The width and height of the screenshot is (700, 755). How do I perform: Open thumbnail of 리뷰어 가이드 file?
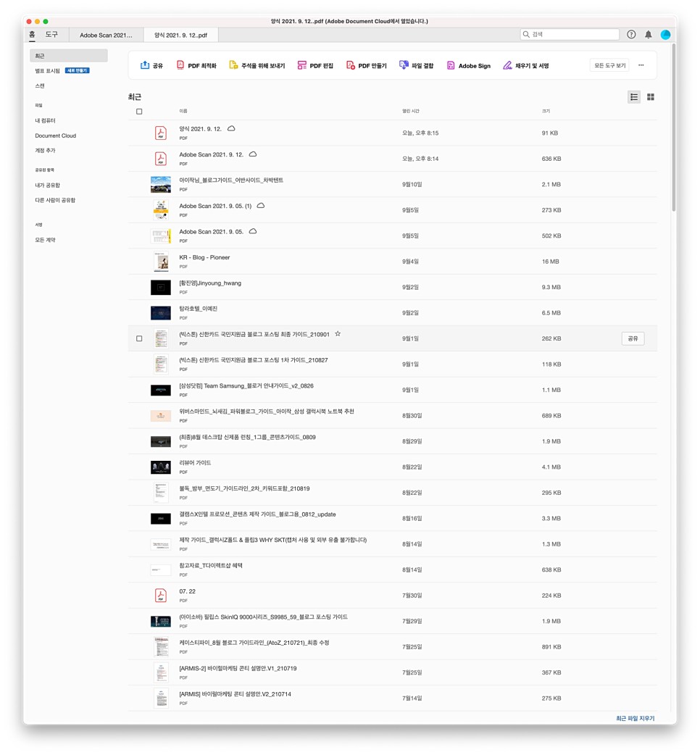[x=161, y=467]
